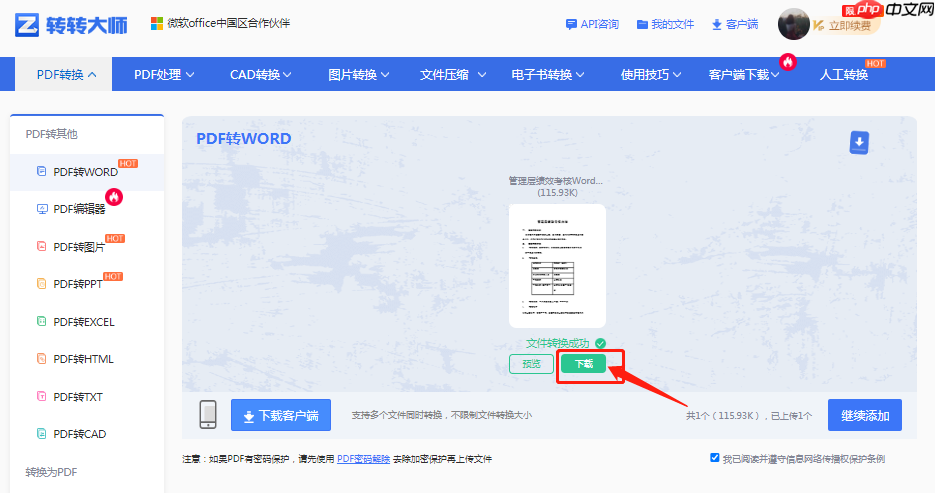The height and width of the screenshot is (493, 935).
Task: Select PDF转WORD in the sidebar
Action: [87, 172]
